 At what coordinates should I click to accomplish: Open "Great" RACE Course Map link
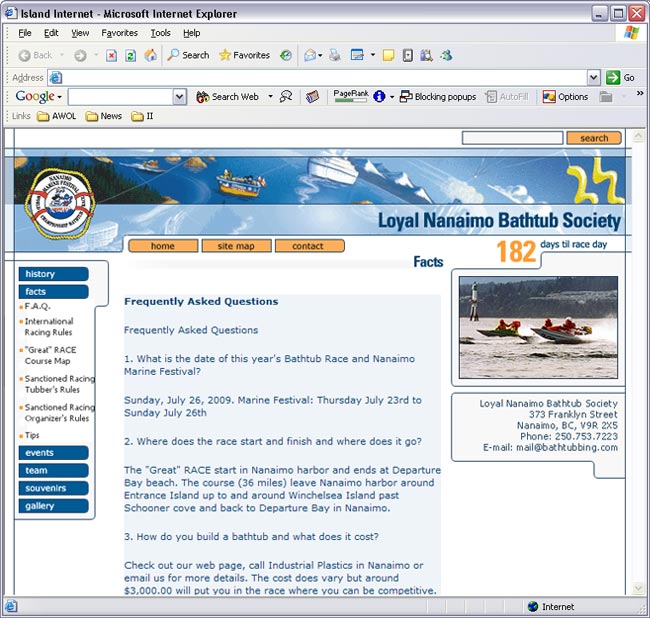point(50,355)
